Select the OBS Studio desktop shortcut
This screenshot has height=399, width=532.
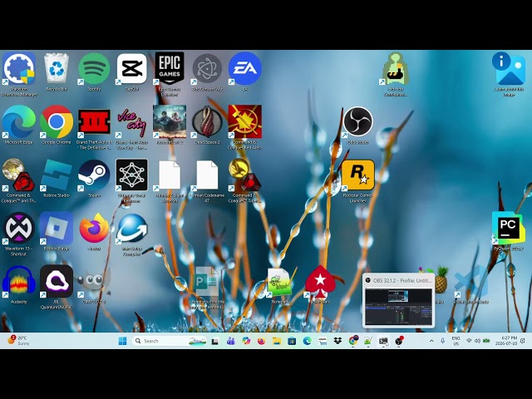[x=357, y=122]
